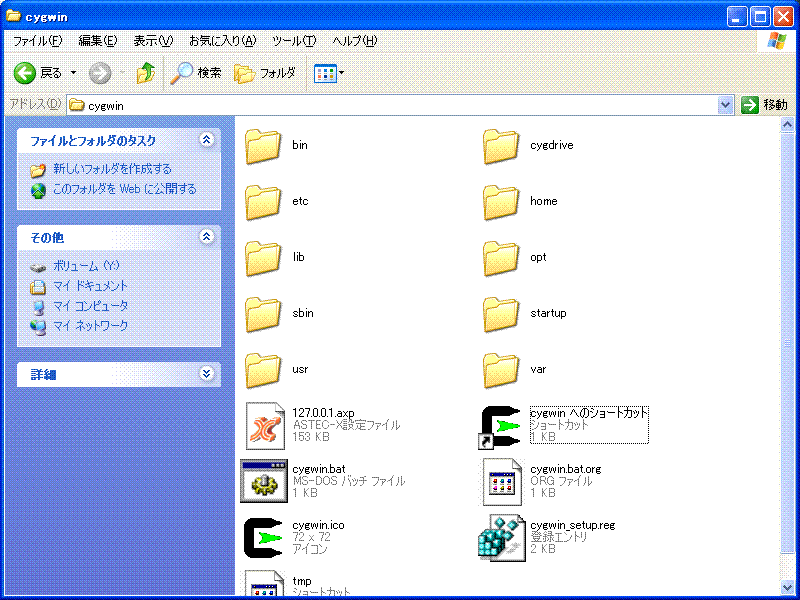Select the 127.0.0.1.axp ASTEC-X file icon
This screenshot has width=800, height=600.
265,426
